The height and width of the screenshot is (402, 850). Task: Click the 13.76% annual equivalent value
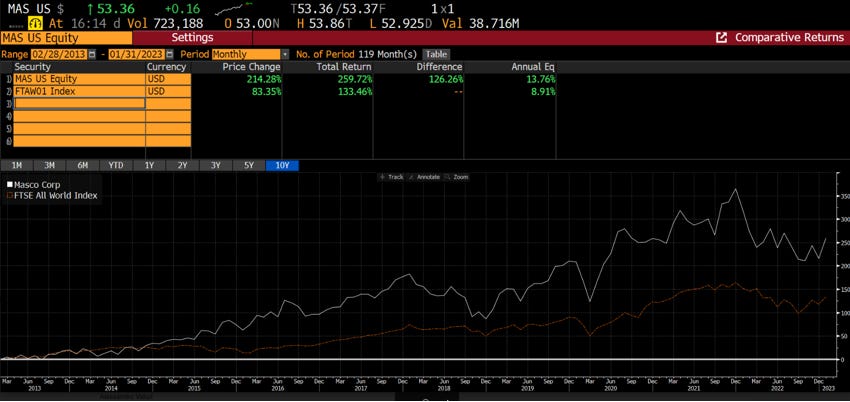click(x=540, y=79)
